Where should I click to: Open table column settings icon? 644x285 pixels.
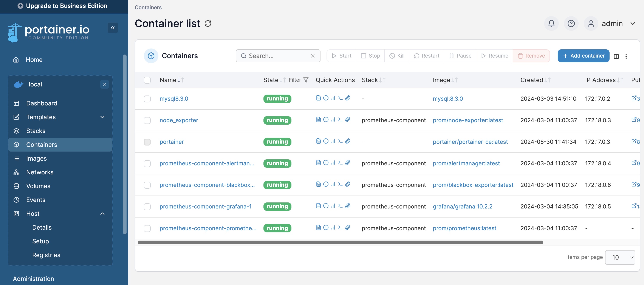(616, 56)
